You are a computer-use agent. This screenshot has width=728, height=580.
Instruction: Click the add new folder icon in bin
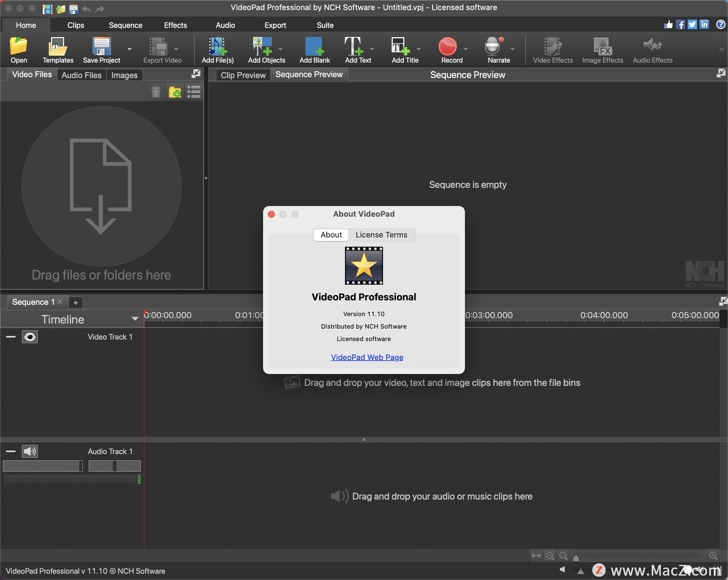[175, 92]
